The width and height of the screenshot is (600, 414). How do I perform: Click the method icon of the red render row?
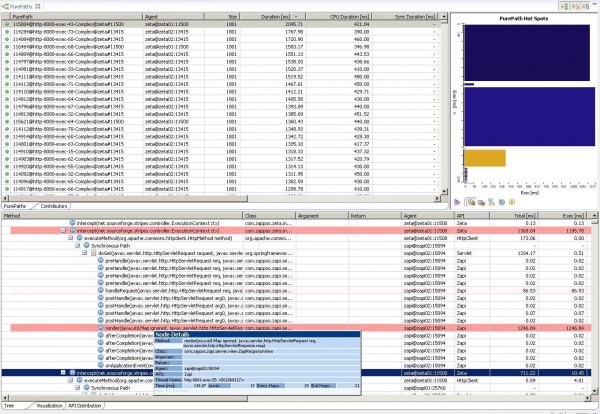pyautogui.click(x=101, y=328)
